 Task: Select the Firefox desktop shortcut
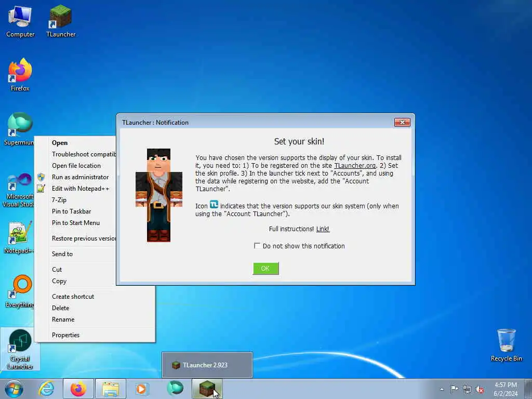(x=20, y=75)
